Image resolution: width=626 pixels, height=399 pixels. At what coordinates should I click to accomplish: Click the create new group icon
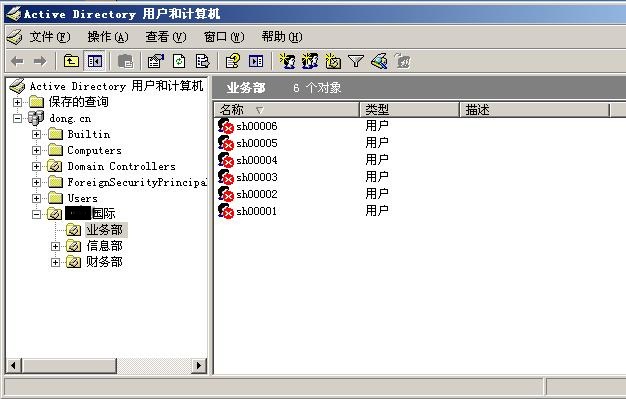click(310, 61)
